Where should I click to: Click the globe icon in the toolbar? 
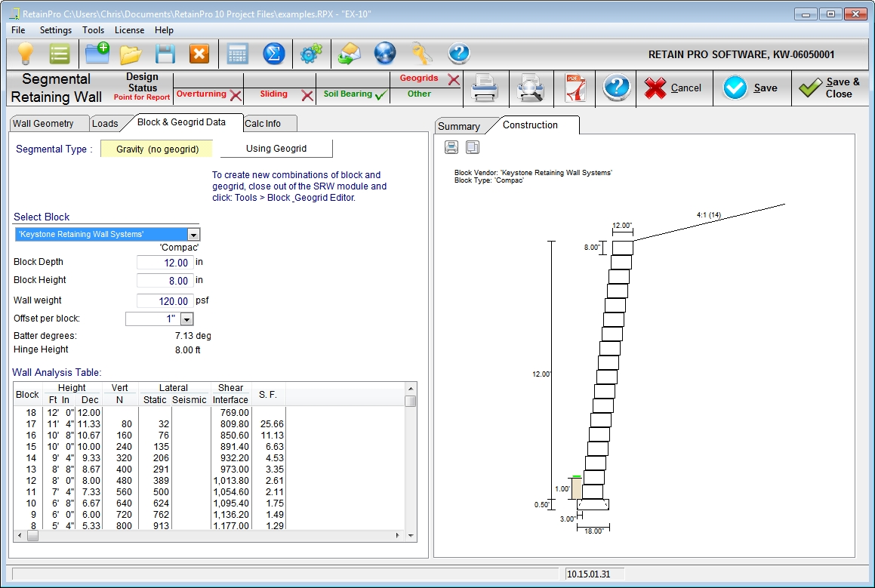(385, 54)
